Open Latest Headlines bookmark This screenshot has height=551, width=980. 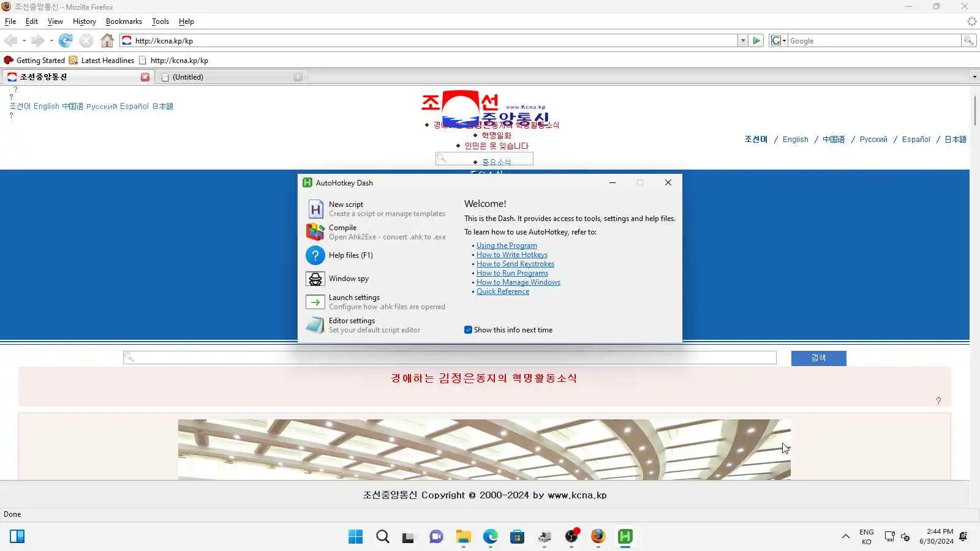pyautogui.click(x=102, y=61)
